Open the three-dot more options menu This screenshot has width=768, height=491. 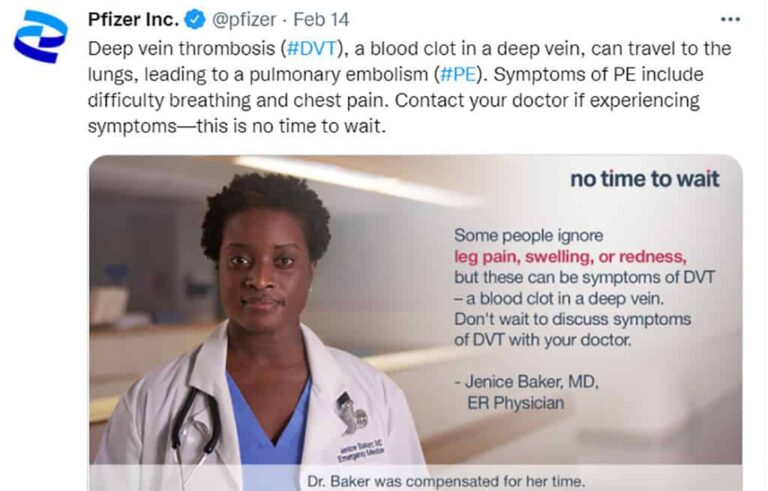tap(731, 20)
